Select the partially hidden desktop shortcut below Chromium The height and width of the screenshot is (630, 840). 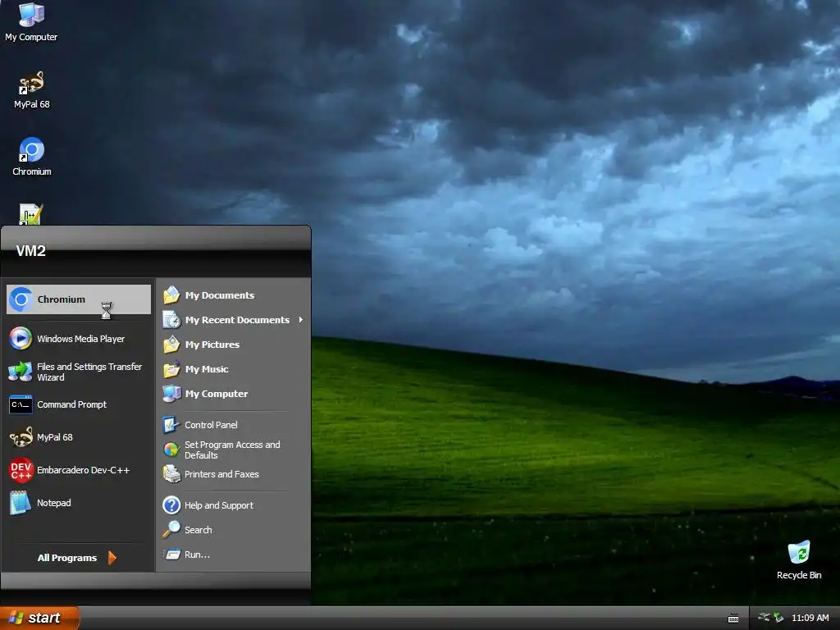30,214
